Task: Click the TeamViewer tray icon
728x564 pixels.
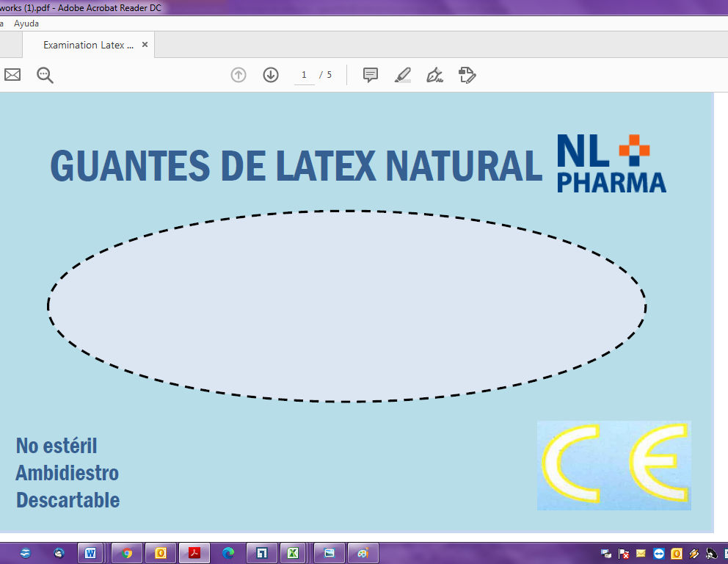Action: (659, 553)
